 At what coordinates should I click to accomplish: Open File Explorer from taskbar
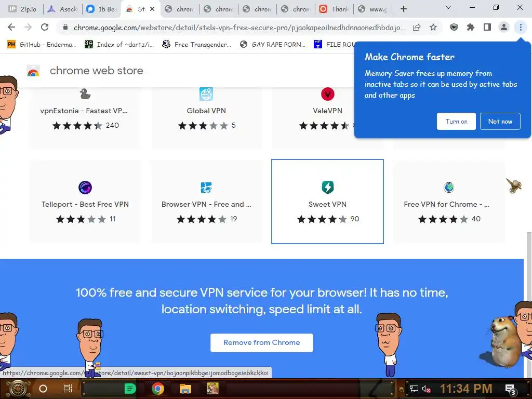coord(185,389)
